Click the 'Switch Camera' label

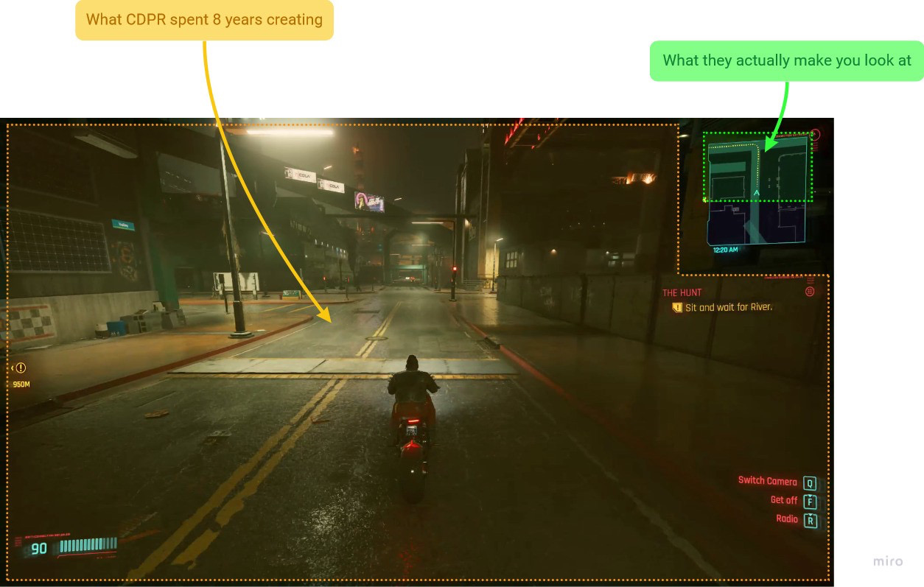pos(767,481)
